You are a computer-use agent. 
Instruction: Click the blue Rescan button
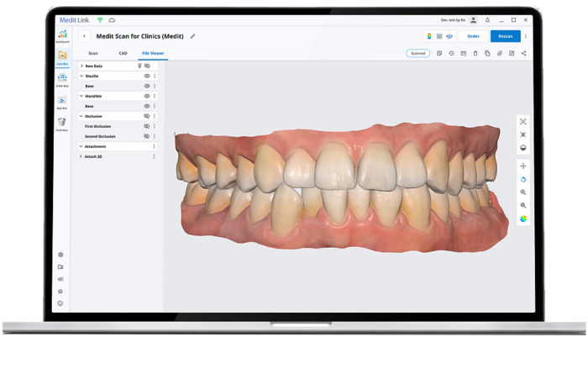(x=505, y=36)
